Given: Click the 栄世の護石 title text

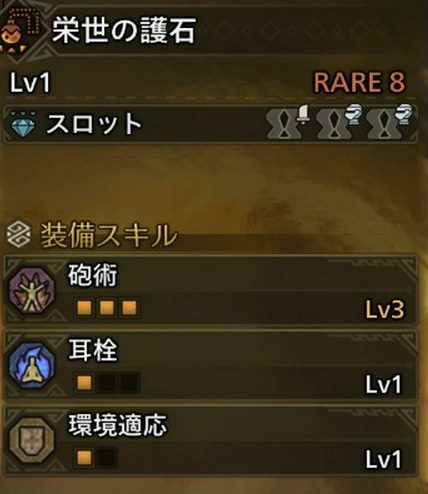Looking at the screenshot, I should pyautogui.click(x=124, y=31).
